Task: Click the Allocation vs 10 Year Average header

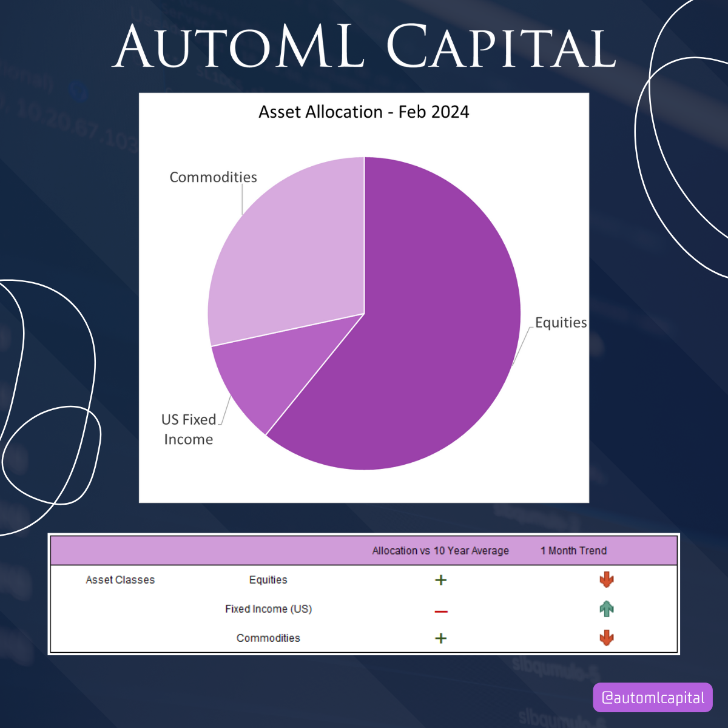Action: point(440,551)
